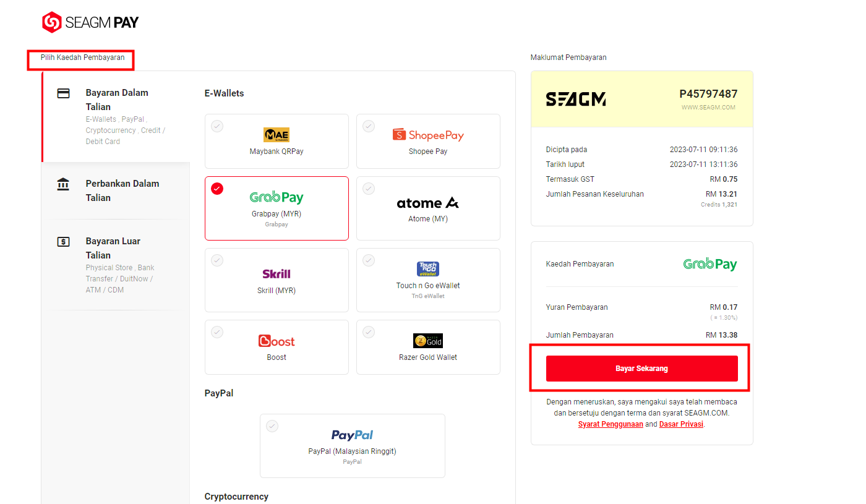866x504 pixels.
Task: Click the Bayar Sekarang button
Action: 641,369
